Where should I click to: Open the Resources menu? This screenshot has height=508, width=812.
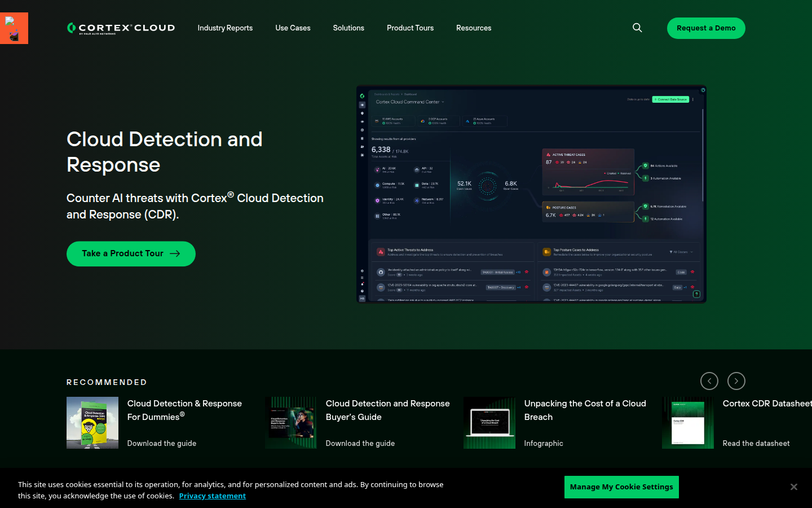474,28
